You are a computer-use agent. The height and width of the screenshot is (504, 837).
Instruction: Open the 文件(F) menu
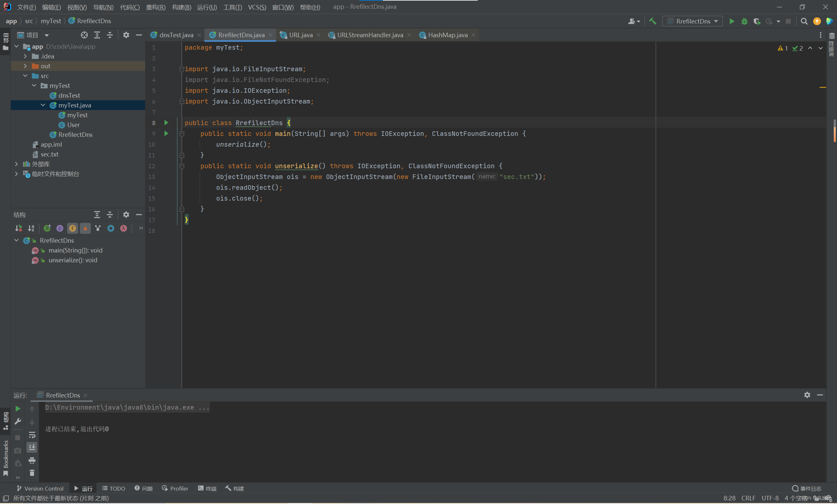click(x=26, y=7)
